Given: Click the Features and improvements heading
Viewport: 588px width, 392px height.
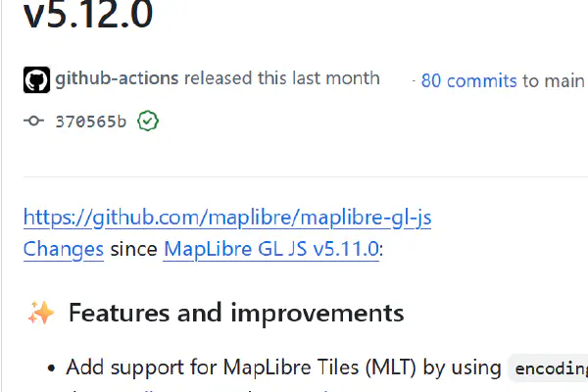Looking at the screenshot, I should coord(235,313).
